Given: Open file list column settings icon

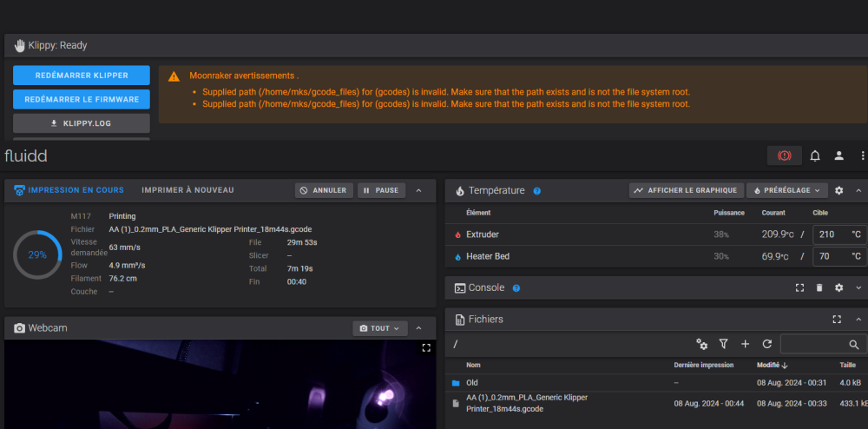Looking at the screenshot, I should [702, 344].
